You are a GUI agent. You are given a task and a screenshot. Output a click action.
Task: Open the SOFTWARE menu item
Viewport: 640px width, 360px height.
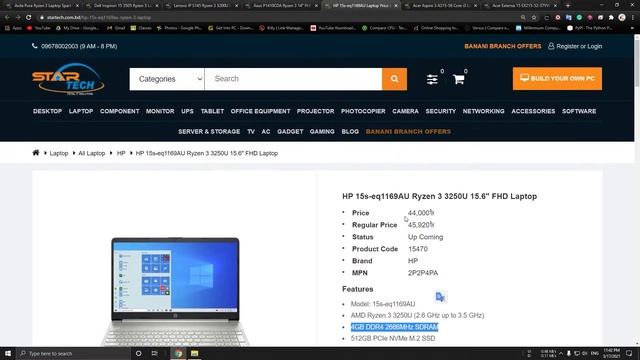coord(579,111)
